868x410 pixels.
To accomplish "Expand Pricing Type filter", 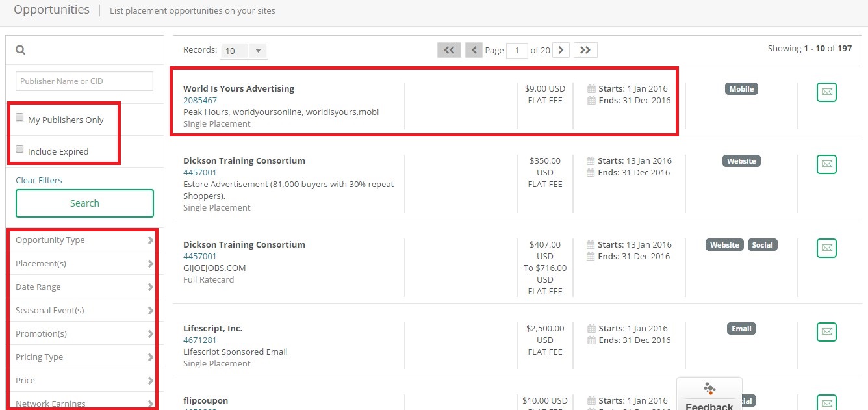I will coord(84,357).
